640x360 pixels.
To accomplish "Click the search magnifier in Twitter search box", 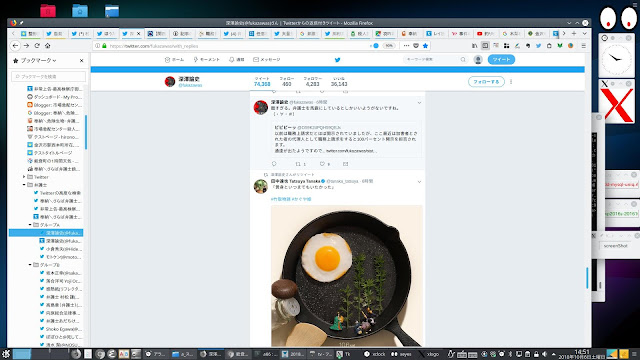I will (x=463, y=60).
